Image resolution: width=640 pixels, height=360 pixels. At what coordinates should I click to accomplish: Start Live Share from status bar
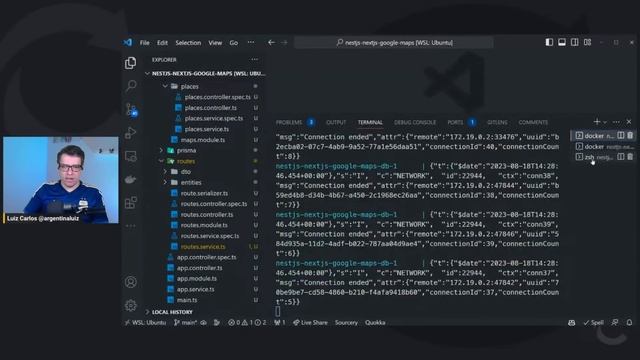coord(310,322)
